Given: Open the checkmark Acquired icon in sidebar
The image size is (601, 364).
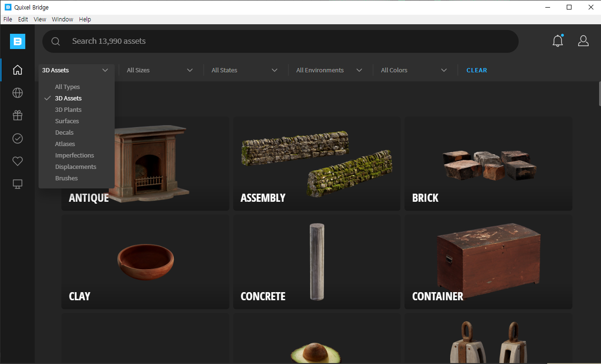Looking at the screenshot, I should point(18,138).
